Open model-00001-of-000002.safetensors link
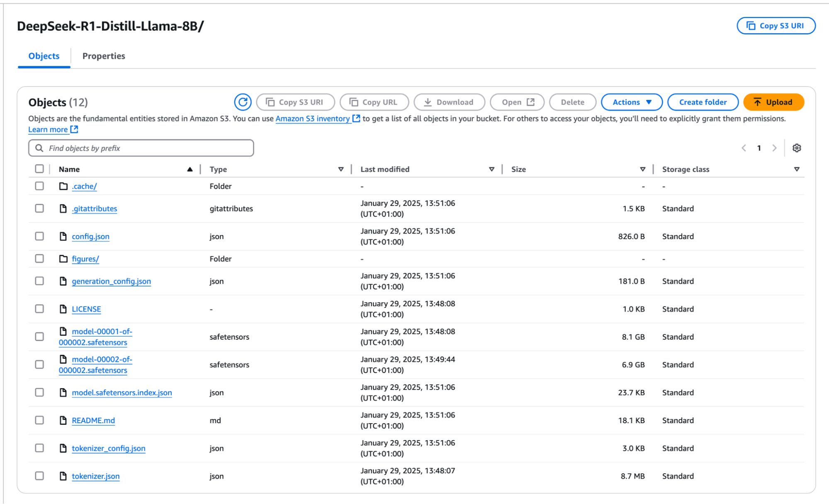This screenshot has height=504, width=829. [x=95, y=337]
